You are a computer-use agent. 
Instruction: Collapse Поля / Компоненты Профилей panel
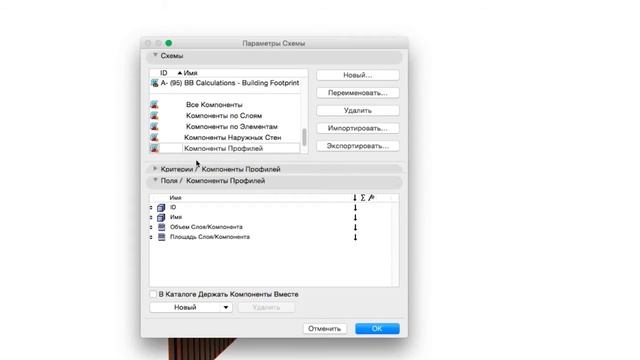pos(155,180)
